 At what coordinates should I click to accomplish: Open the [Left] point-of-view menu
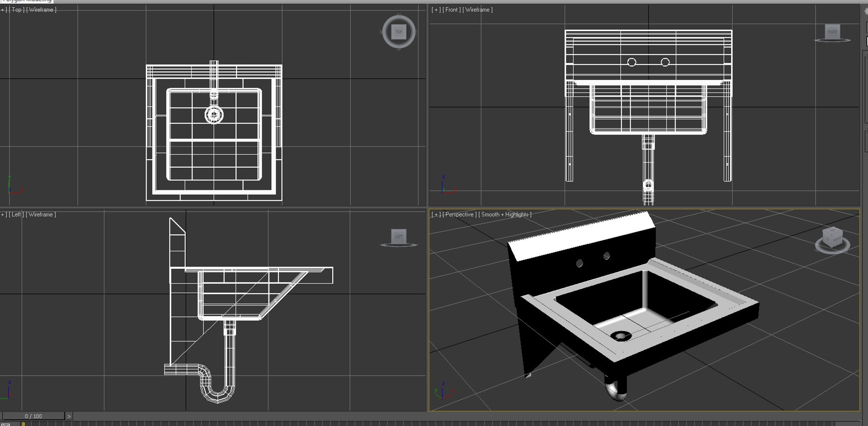[16, 215]
